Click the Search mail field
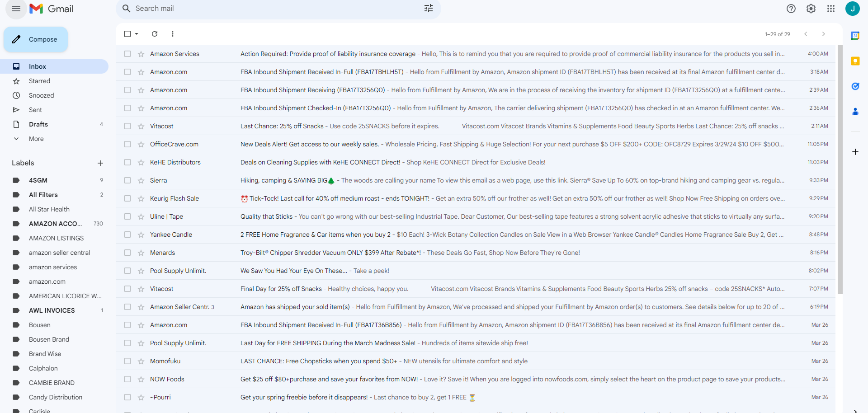868x413 pixels. (278, 9)
